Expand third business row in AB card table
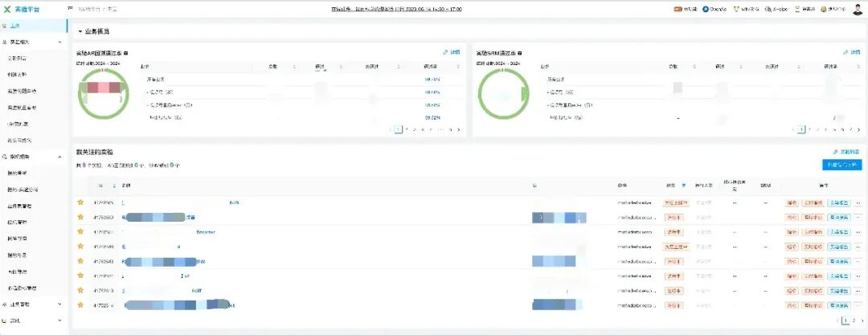The image size is (868, 335). point(148,104)
